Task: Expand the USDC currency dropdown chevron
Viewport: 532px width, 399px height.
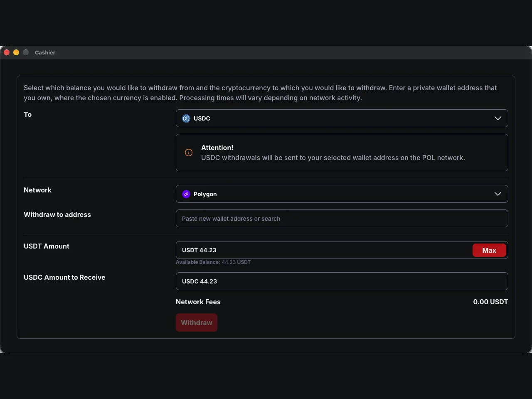Action: (x=498, y=118)
